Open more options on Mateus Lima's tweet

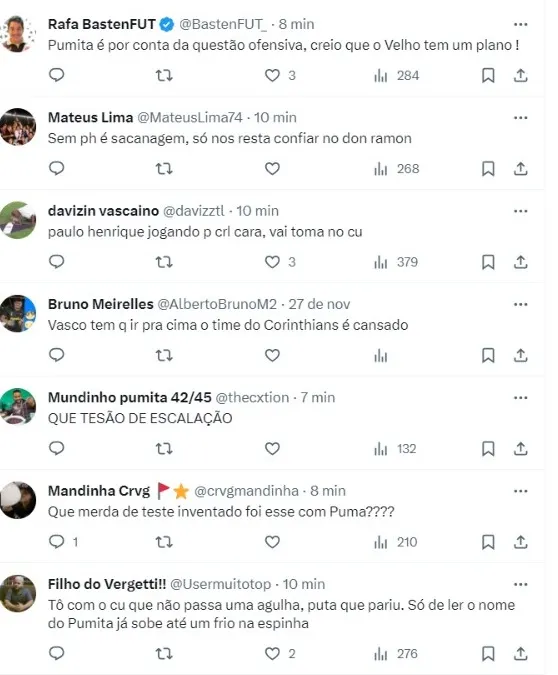(521, 118)
